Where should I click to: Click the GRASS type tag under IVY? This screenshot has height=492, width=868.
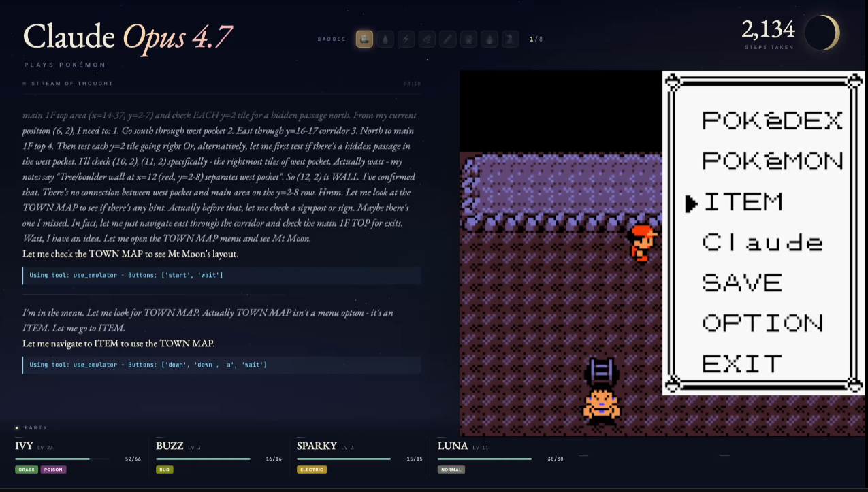tap(27, 470)
